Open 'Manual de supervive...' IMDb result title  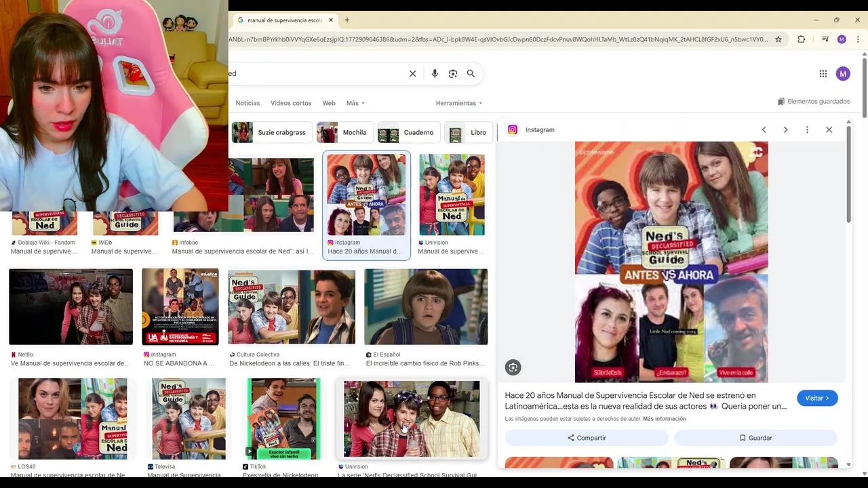point(124,251)
